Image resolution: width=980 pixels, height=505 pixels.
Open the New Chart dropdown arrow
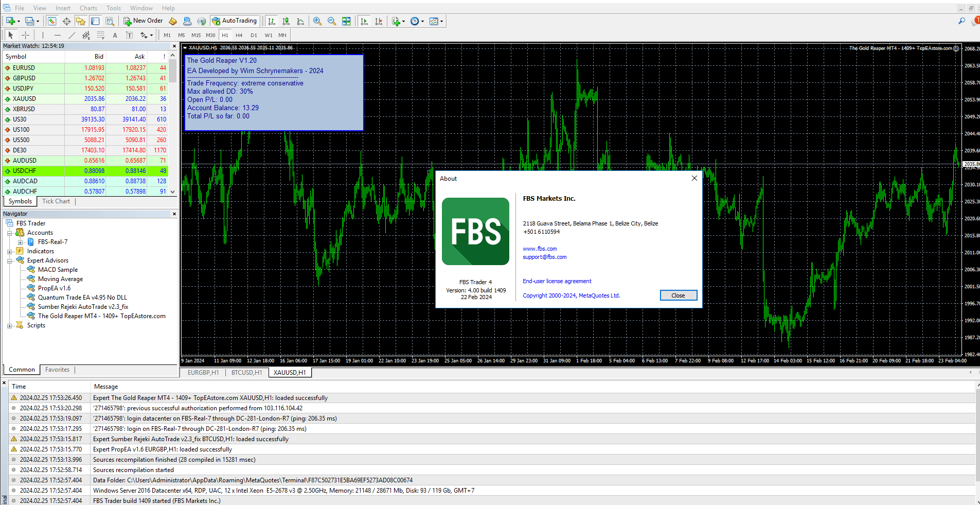click(x=19, y=21)
